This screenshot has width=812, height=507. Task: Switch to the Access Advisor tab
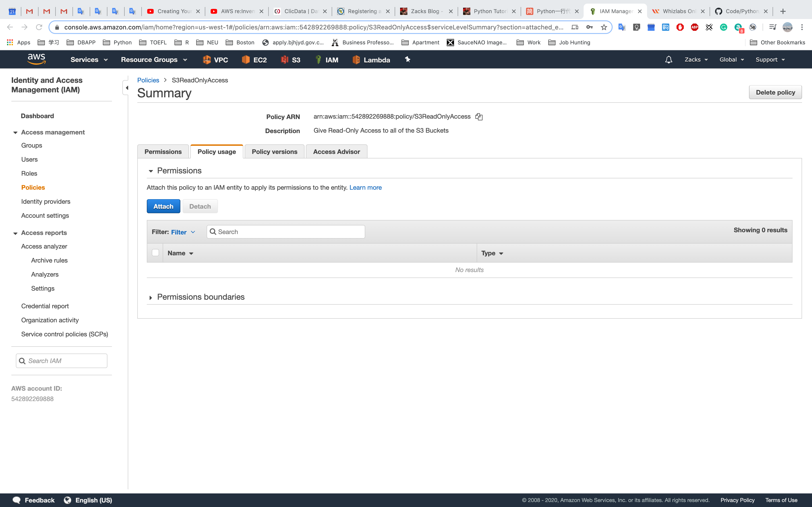pos(336,152)
